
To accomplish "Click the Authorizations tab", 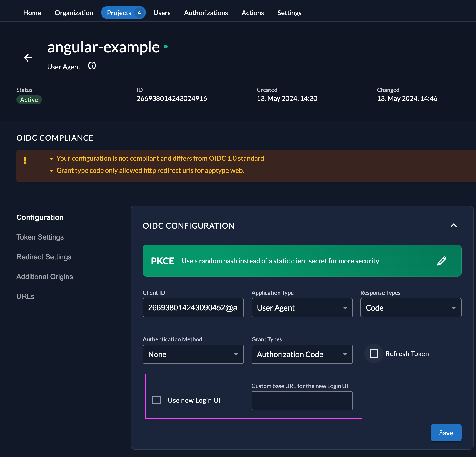I will 206,12.
